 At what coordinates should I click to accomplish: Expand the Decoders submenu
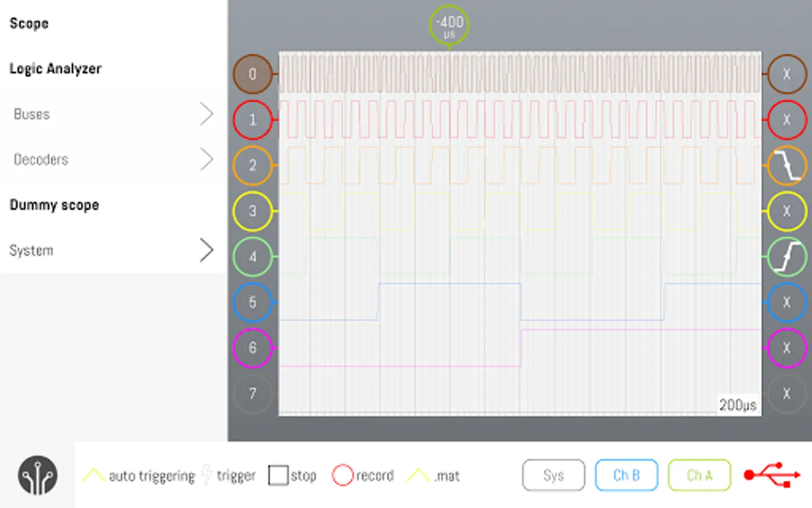(x=113, y=160)
